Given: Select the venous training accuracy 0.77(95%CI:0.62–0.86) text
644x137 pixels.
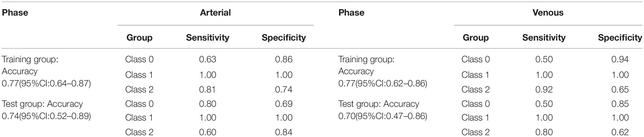Looking at the screenshot, I should point(383,83).
